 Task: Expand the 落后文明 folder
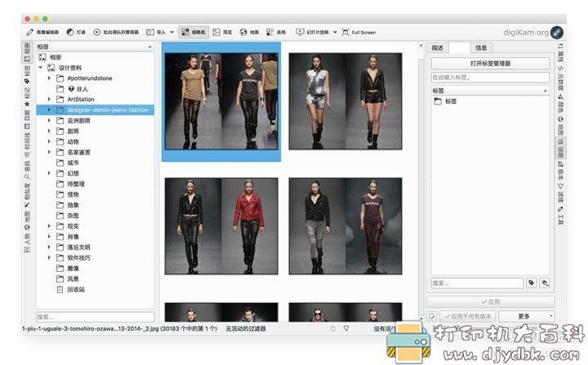pos(49,247)
